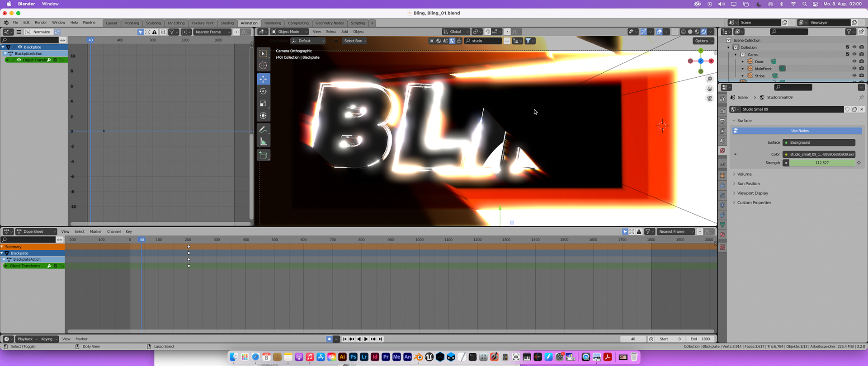This screenshot has height=366, width=868.
Task: Toggle Object Transforms mute checkbox in dope sheet
Action: pyautogui.click(x=56, y=266)
